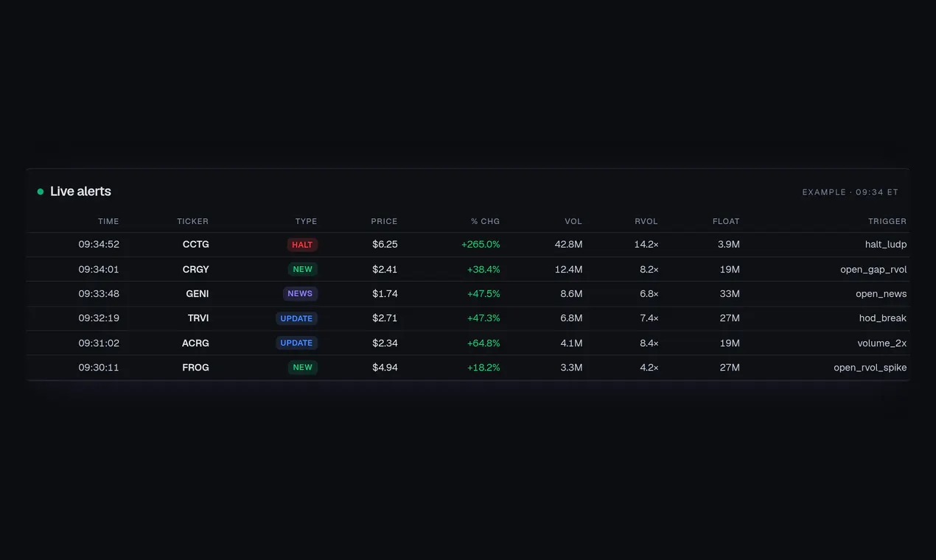The width and height of the screenshot is (936, 560).
Task: Click the $2.34 price value
Action: [385, 343]
